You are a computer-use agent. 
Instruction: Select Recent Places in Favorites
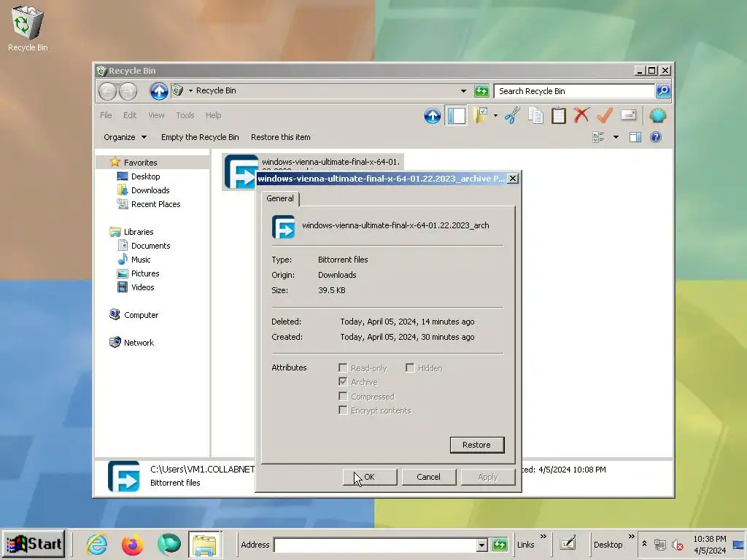click(156, 204)
